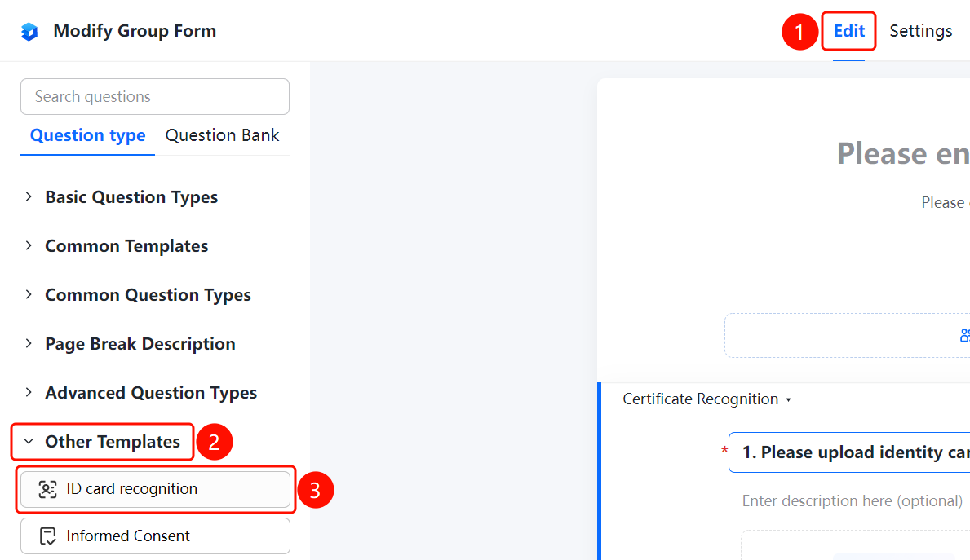Open the Settings tab
Screen dimensions: 970x560
[x=920, y=31]
